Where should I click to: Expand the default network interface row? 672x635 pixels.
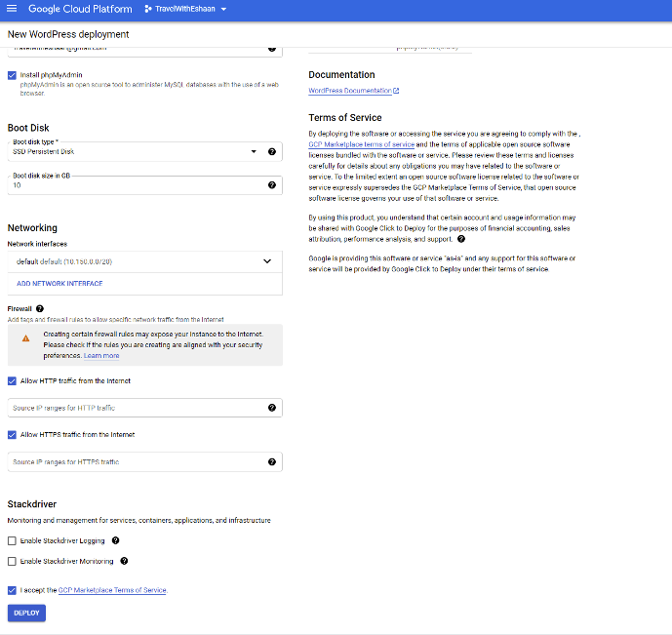(145, 261)
